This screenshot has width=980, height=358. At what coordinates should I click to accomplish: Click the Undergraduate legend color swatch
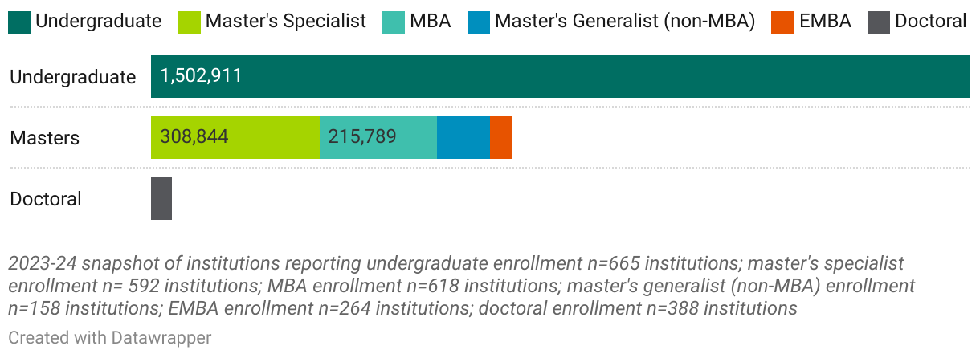pyautogui.click(x=20, y=22)
